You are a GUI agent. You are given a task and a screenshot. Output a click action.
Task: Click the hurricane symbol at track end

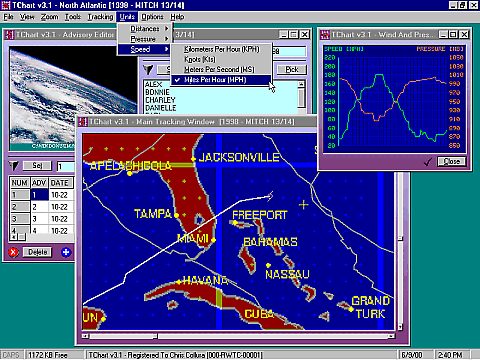point(270,196)
